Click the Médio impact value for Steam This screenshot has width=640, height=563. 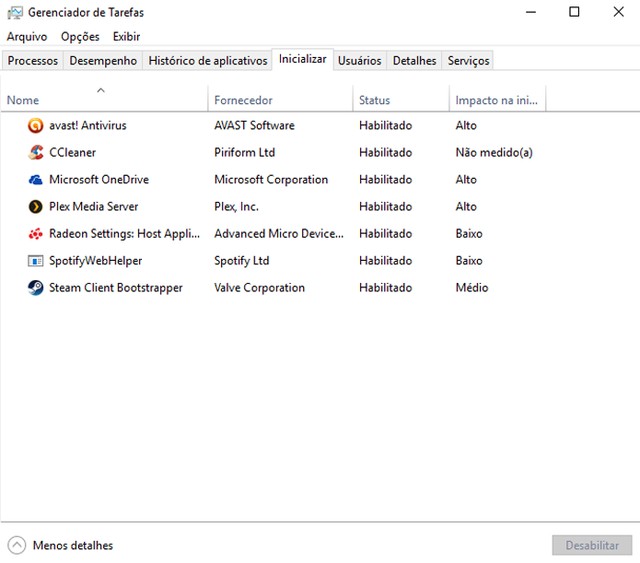click(472, 287)
